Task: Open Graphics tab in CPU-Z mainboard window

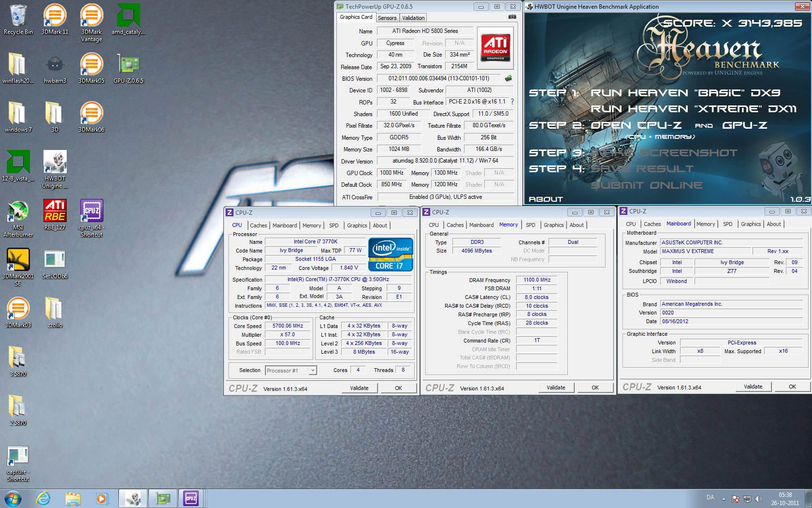Action: click(x=751, y=224)
